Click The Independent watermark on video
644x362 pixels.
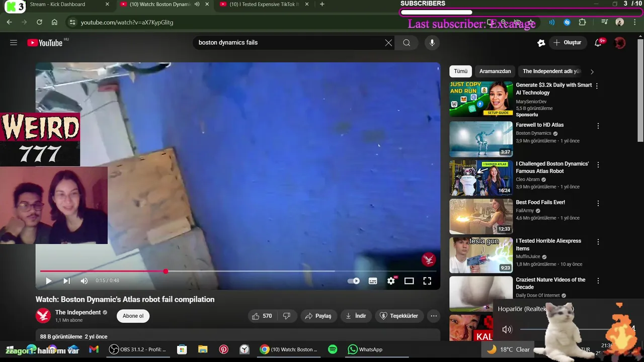point(429,259)
